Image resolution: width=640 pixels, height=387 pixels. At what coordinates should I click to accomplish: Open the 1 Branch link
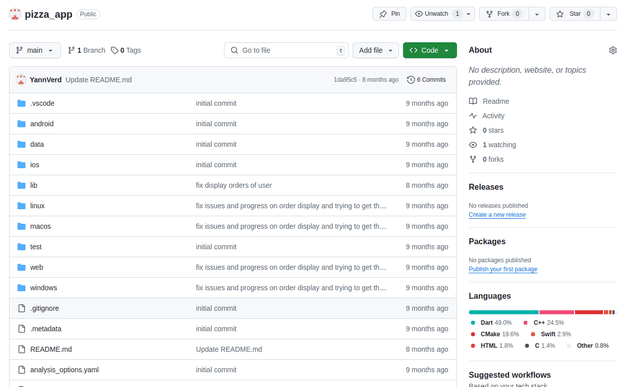87,50
